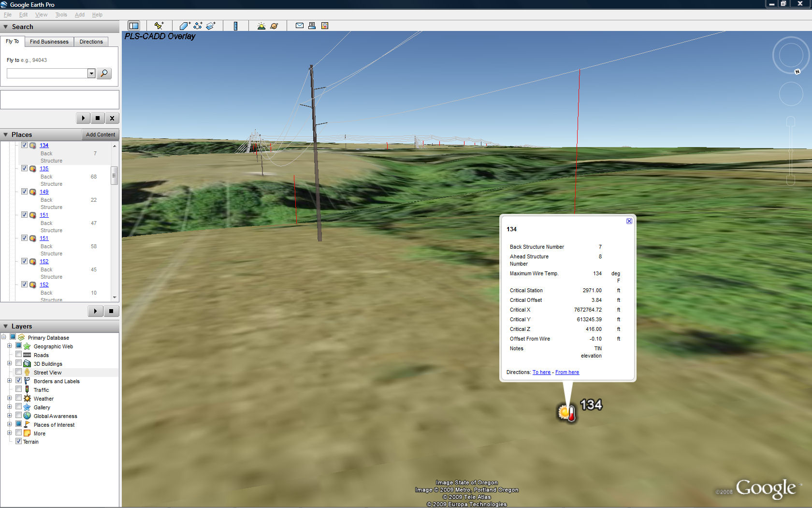Enable the Street View layer checkbox

pyautogui.click(x=18, y=372)
